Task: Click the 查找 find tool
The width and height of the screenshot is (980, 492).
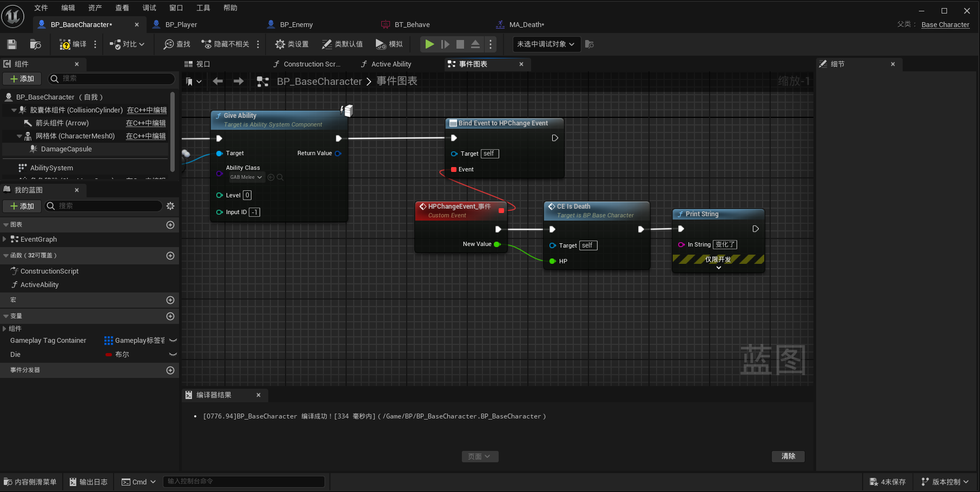Action: (177, 44)
